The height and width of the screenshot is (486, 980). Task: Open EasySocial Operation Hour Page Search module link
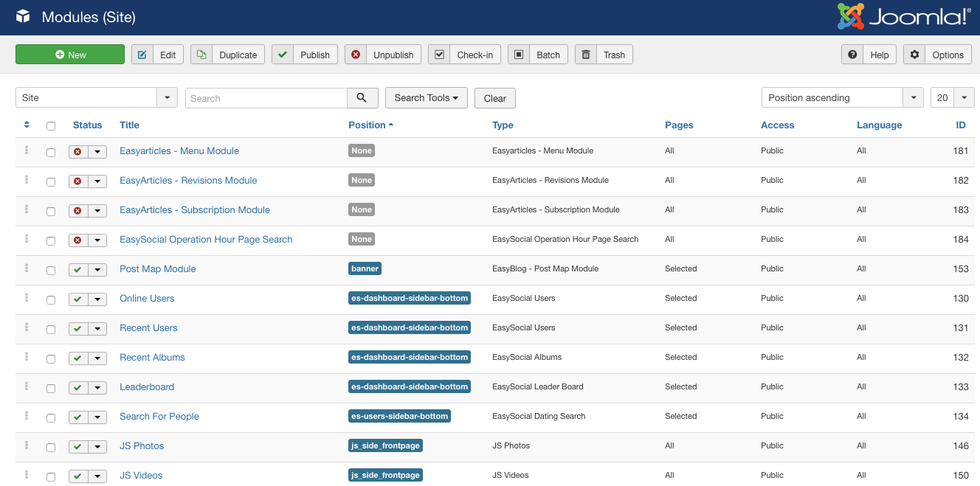tap(206, 240)
